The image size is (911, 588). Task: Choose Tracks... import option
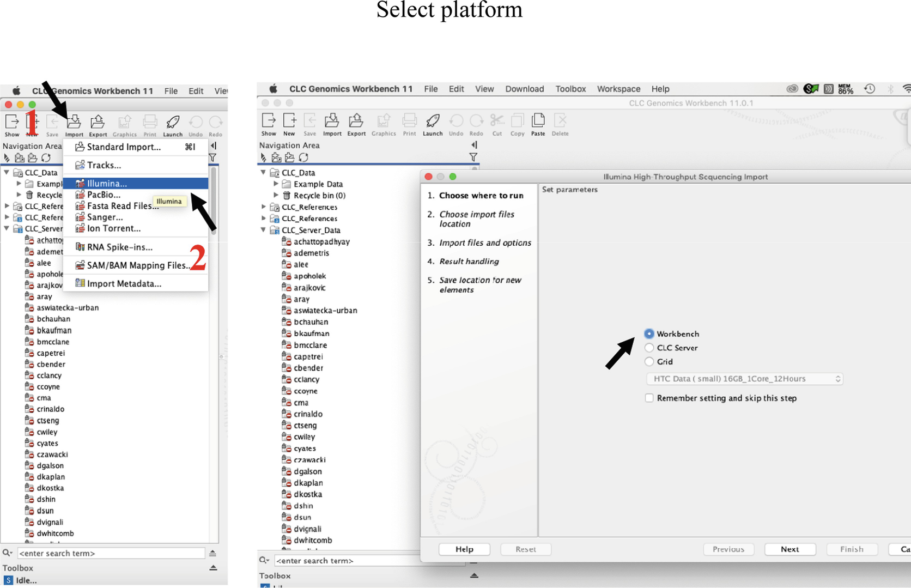136,165
